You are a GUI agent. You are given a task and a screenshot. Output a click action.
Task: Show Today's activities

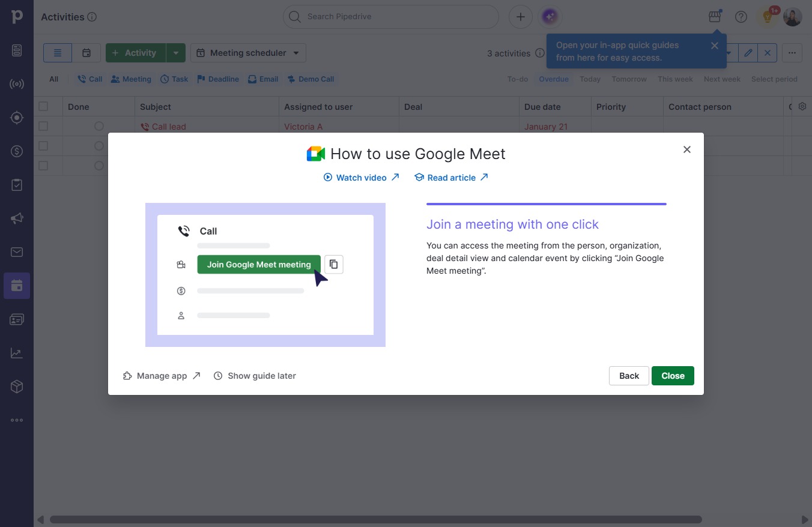590,79
